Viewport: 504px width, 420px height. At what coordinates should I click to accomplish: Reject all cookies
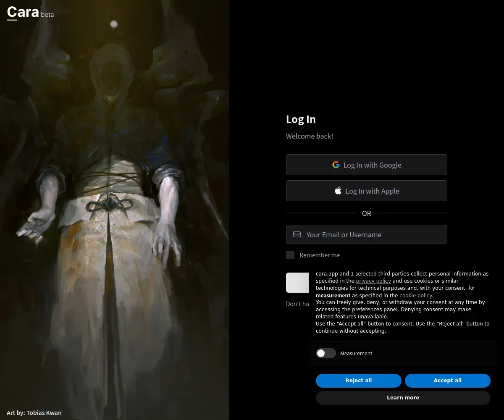tap(359, 381)
